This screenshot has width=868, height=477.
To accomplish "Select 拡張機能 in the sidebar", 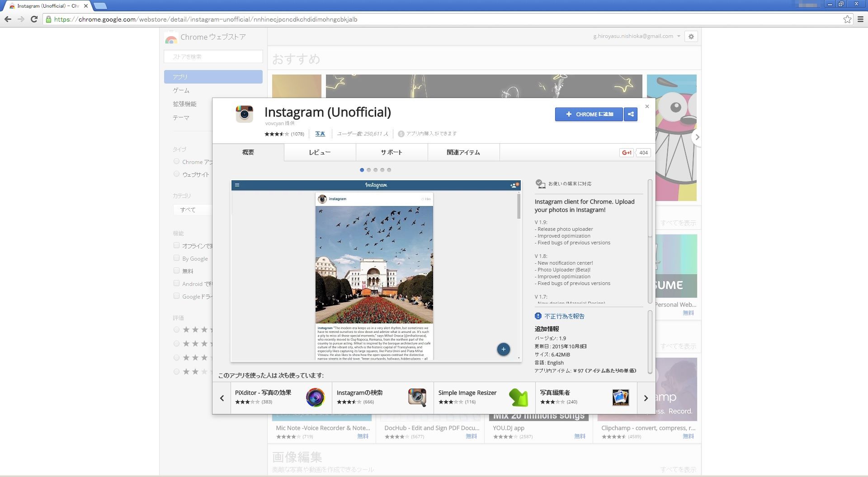I will pos(184,104).
